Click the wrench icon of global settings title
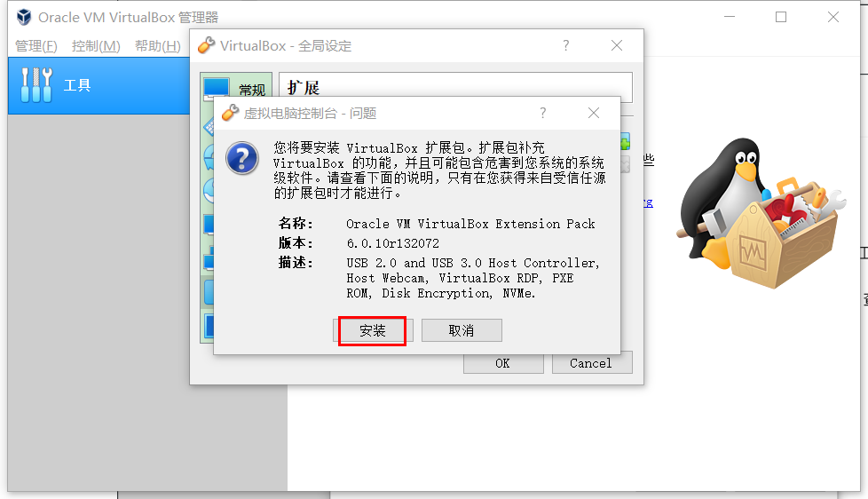The height and width of the screenshot is (499, 868). 206,45
